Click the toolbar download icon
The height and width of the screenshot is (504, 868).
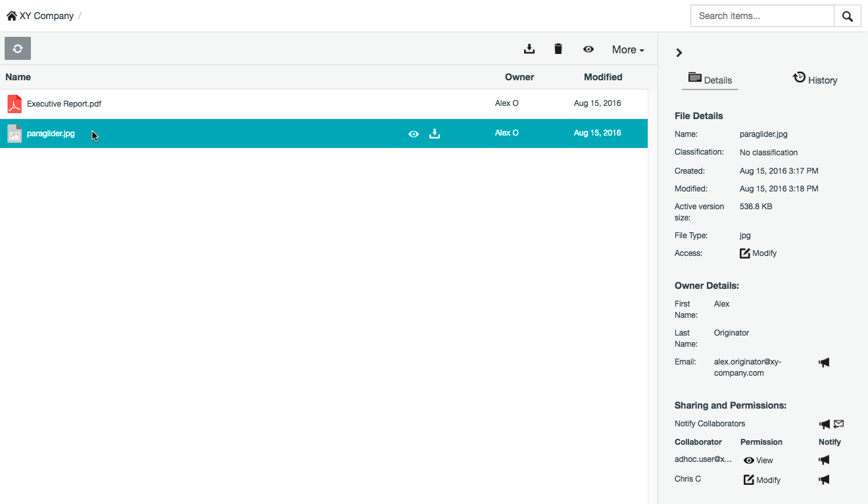pos(529,49)
